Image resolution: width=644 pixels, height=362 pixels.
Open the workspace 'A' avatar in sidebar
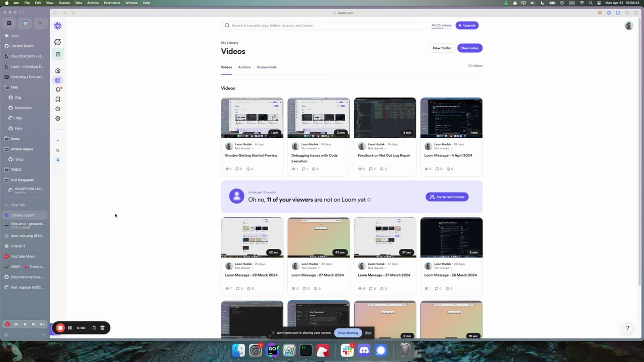point(58,160)
